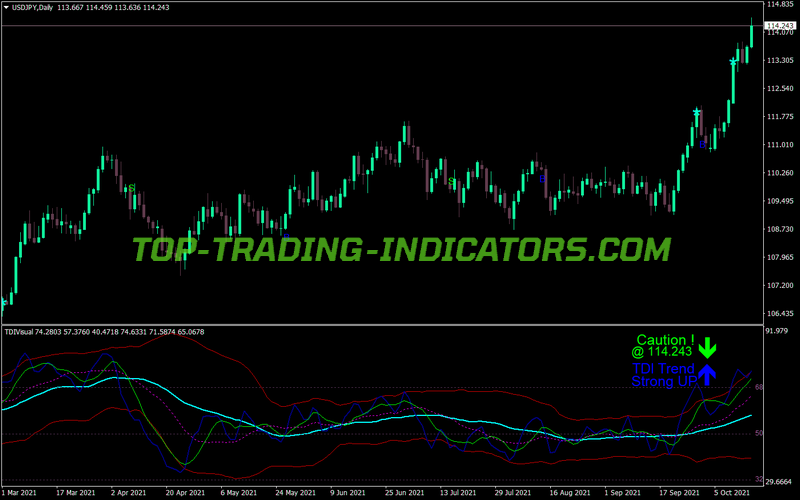The width and height of the screenshot is (800, 500).
Task: Click the '9 Jun 2021' date label
Action: pyautogui.click(x=348, y=493)
